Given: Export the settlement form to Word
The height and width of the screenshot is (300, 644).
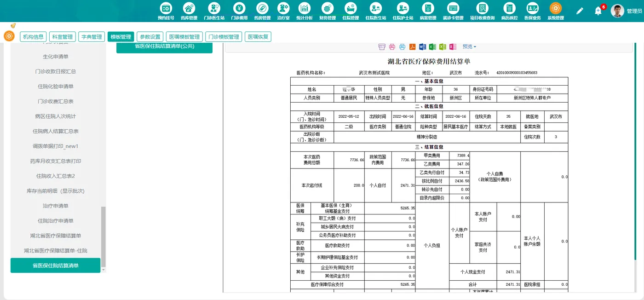Looking at the screenshot, I should click(x=423, y=46).
